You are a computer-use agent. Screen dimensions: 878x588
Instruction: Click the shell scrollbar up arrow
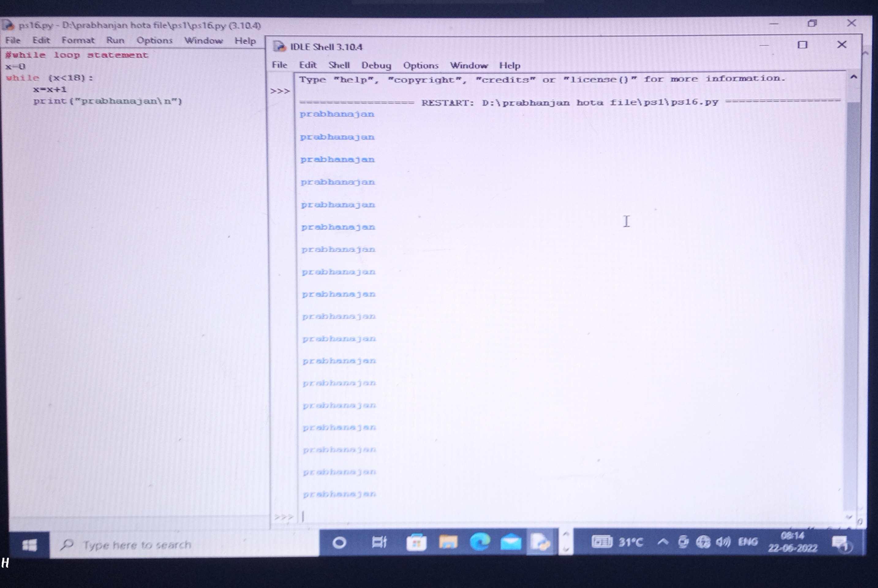(x=854, y=77)
